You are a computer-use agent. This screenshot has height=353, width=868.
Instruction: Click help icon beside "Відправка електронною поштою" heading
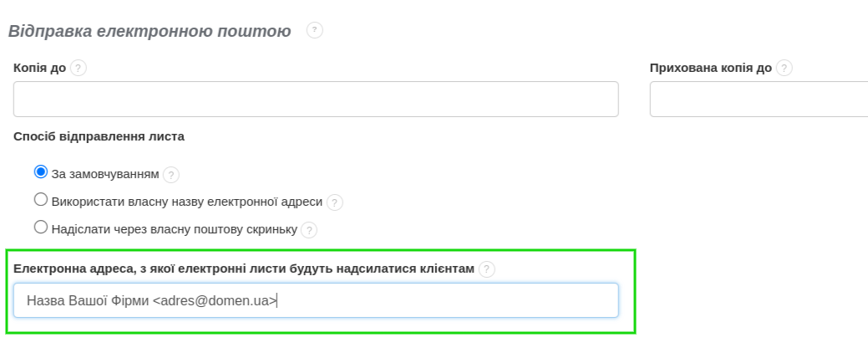click(x=314, y=30)
